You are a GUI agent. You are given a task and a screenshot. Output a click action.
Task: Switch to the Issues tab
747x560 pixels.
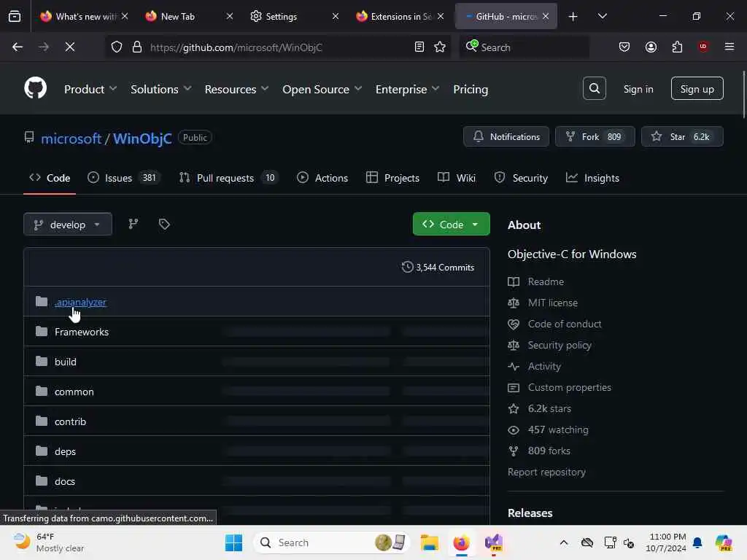click(x=124, y=178)
